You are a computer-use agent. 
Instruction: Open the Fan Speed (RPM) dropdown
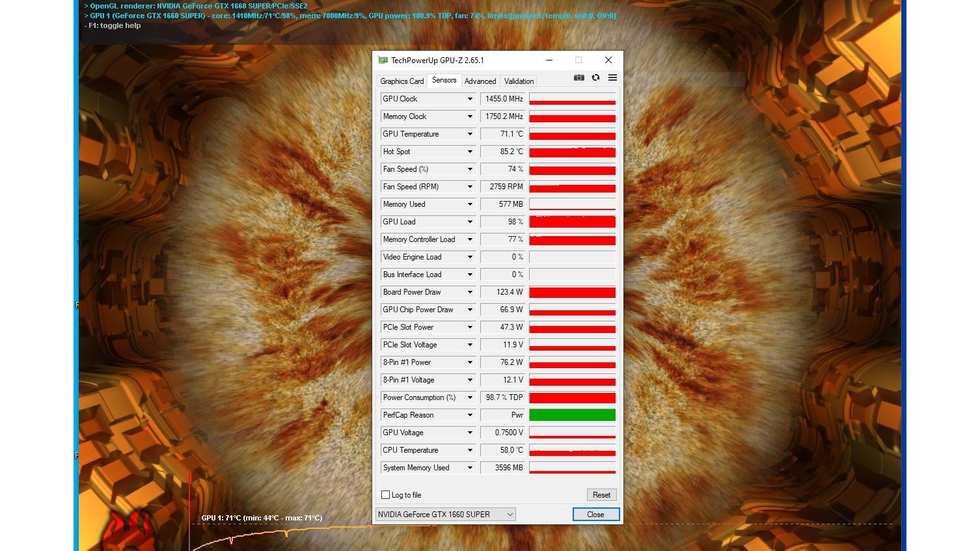(470, 187)
